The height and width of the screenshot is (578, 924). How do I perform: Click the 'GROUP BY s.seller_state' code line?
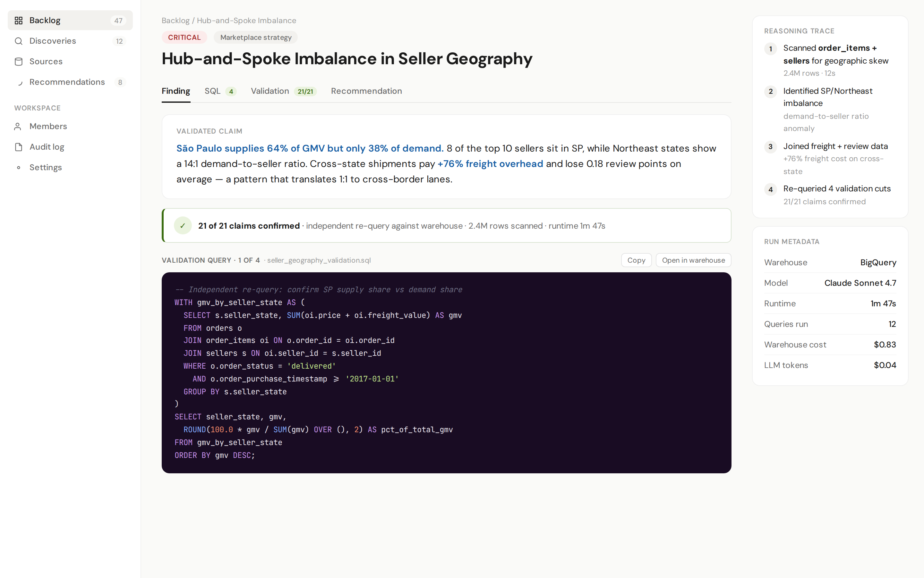(235, 392)
